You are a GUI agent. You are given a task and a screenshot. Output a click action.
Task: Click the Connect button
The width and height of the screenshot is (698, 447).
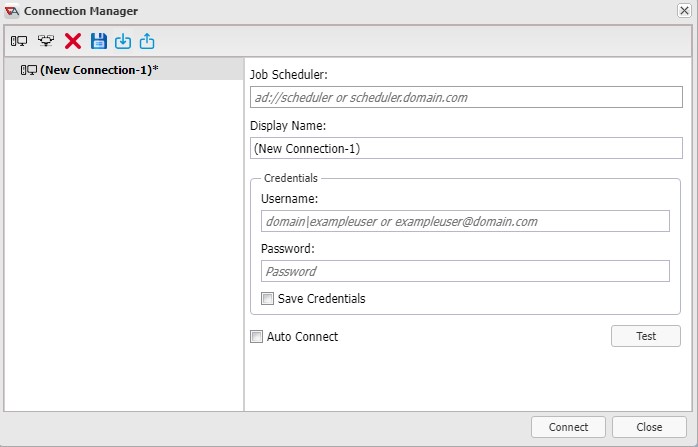click(x=568, y=427)
